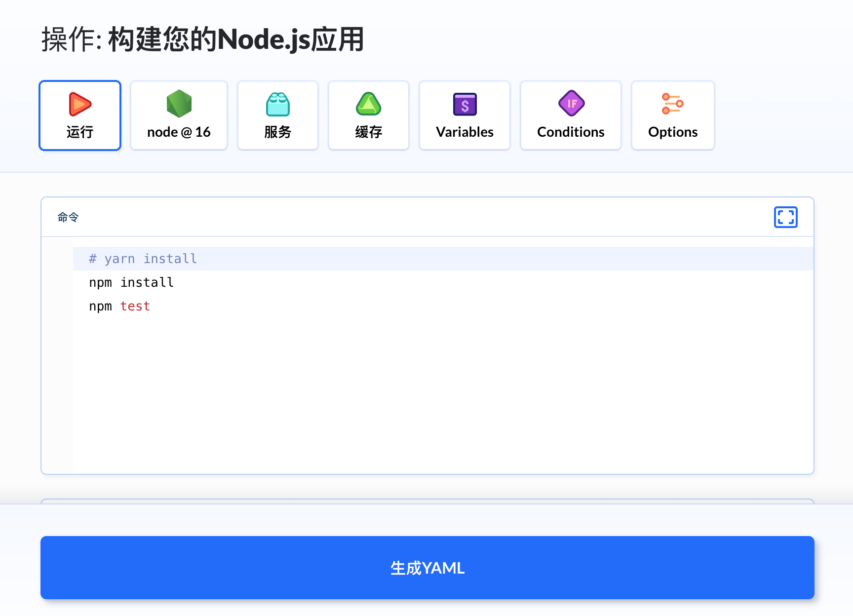Select the commented yarn install line

pyautogui.click(x=142, y=258)
